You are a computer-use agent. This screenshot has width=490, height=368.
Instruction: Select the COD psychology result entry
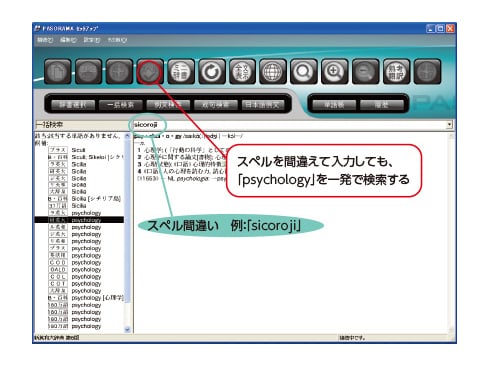click(x=79, y=262)
